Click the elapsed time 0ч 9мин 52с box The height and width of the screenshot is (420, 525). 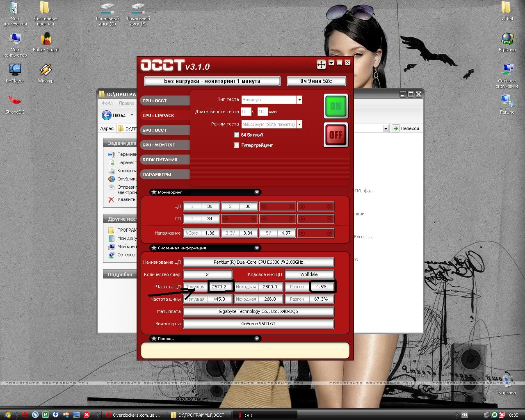coord(316,81)
